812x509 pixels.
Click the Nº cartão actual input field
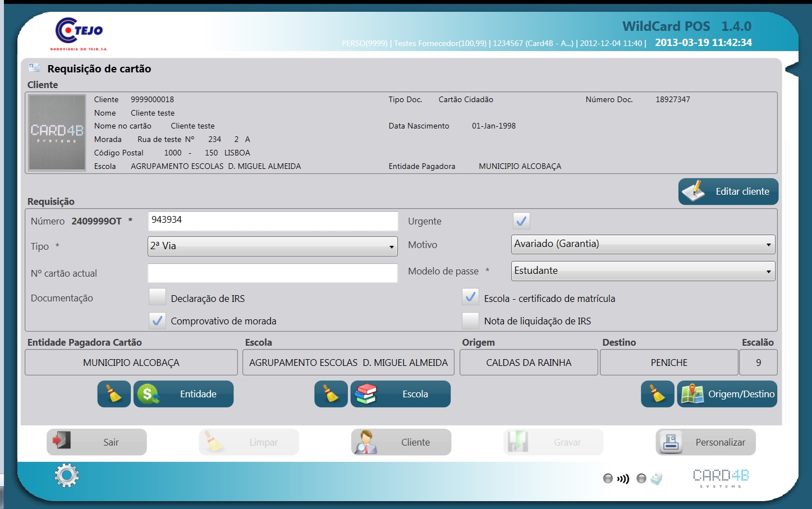point(272,273)
